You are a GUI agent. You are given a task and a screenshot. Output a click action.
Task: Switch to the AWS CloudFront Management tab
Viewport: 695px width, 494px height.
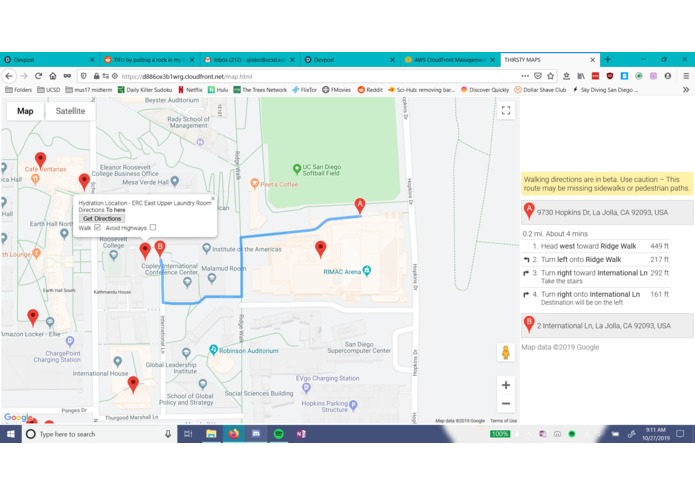tap(450, 59)
